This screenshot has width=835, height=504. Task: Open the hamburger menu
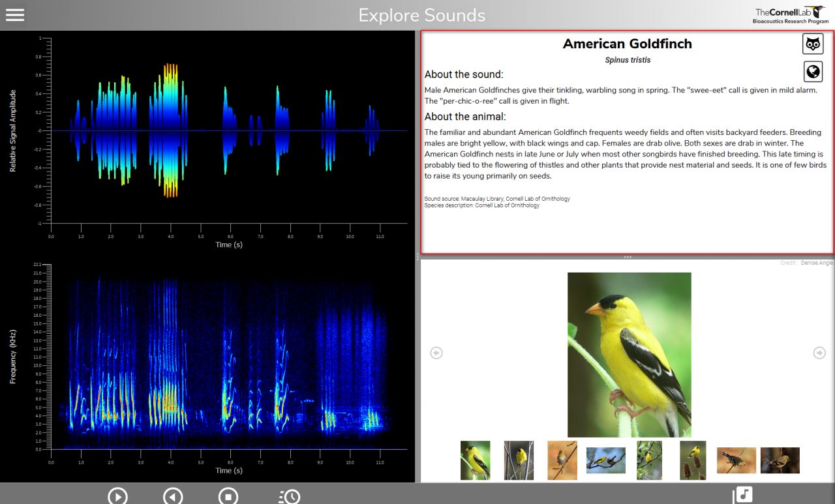tap(16, 14)
